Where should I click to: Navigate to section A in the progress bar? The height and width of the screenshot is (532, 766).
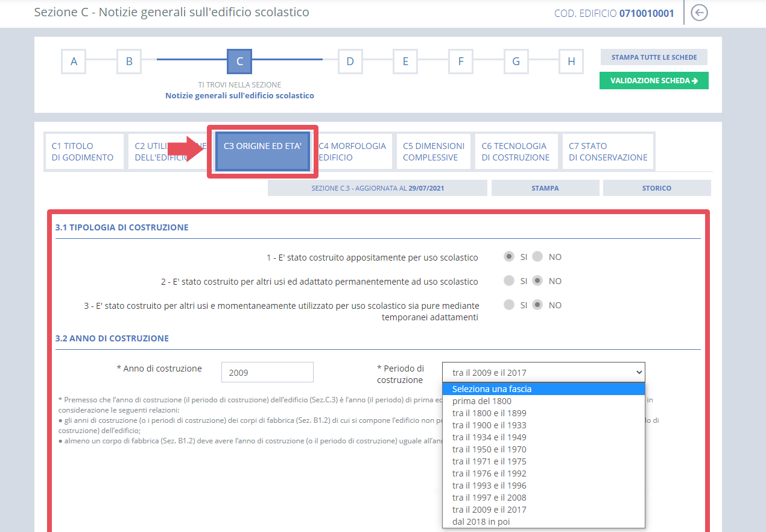point(73,61)
